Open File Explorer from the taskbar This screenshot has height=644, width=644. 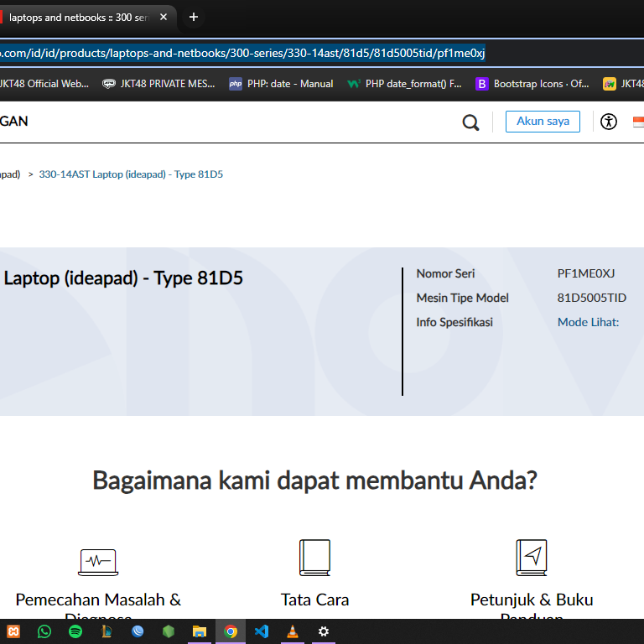(x=200, y=631)
